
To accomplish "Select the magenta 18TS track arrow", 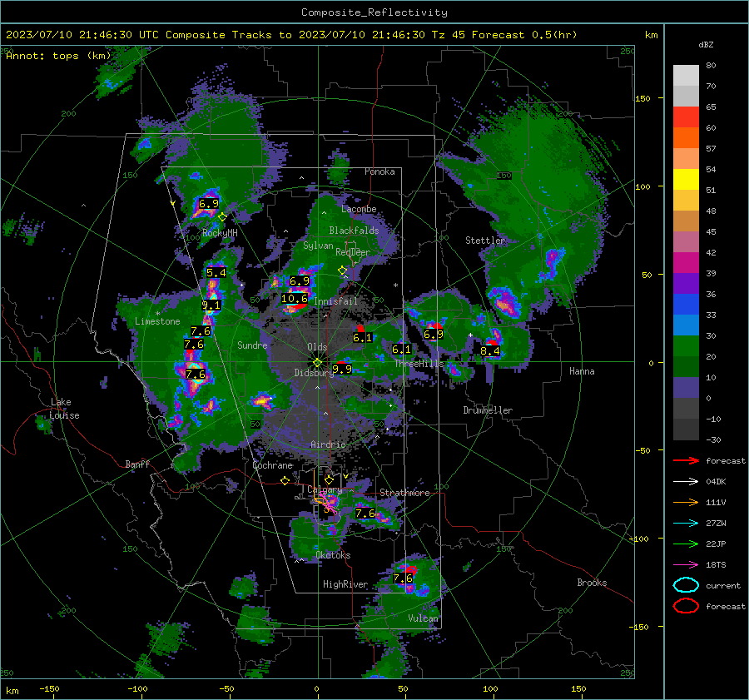I will click(686, 565).
